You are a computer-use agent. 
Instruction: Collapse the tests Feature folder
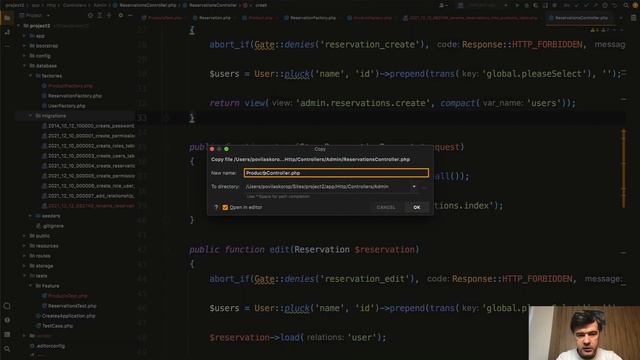point(30,286)
